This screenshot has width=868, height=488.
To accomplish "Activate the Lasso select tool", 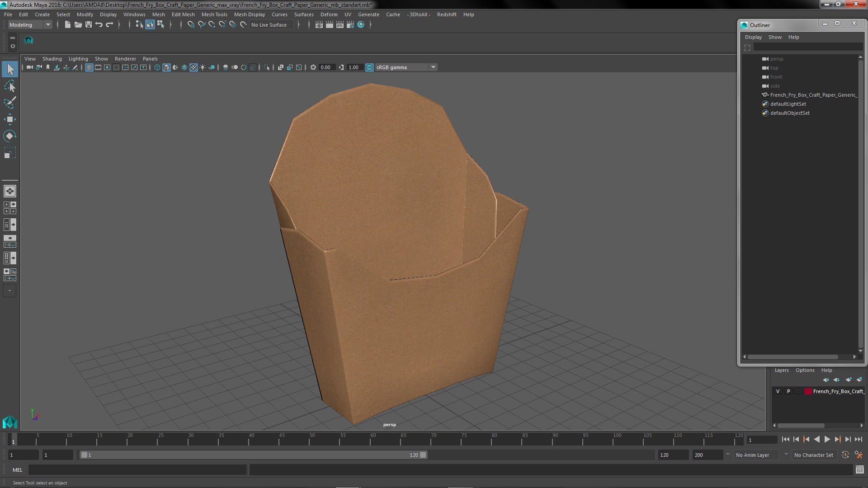I will point(9,86).
